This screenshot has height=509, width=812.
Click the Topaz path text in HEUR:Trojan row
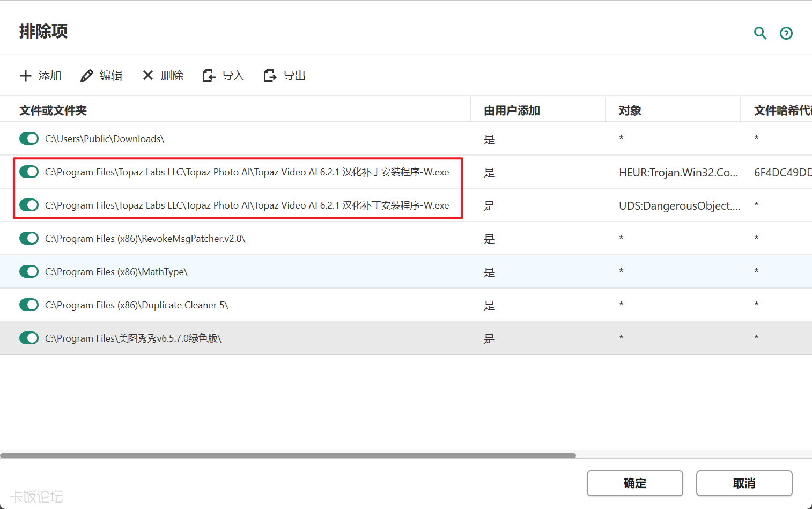pos(247,172)
